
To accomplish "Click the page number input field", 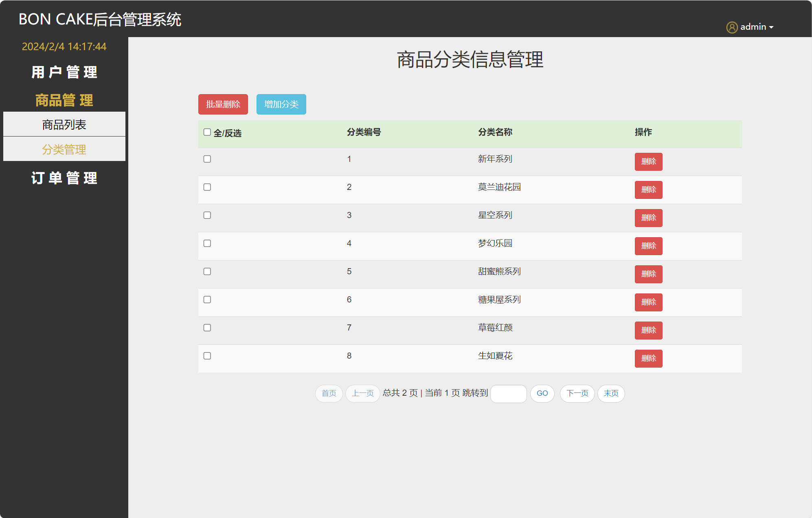I will click(508, 393).
